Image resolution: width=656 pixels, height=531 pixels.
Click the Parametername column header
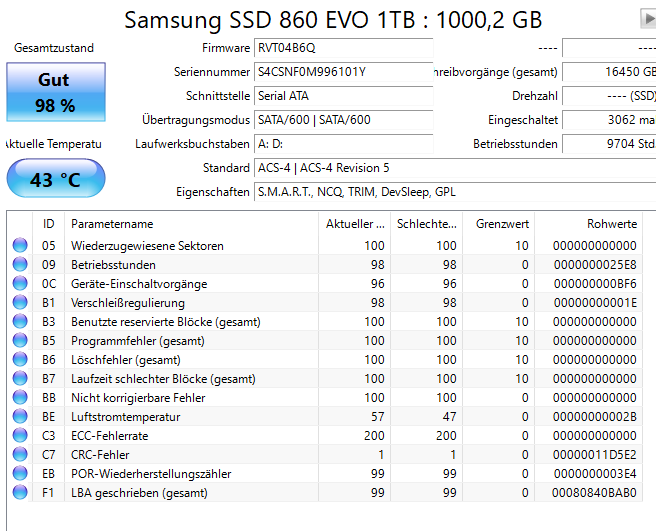(x=192, y=224)
